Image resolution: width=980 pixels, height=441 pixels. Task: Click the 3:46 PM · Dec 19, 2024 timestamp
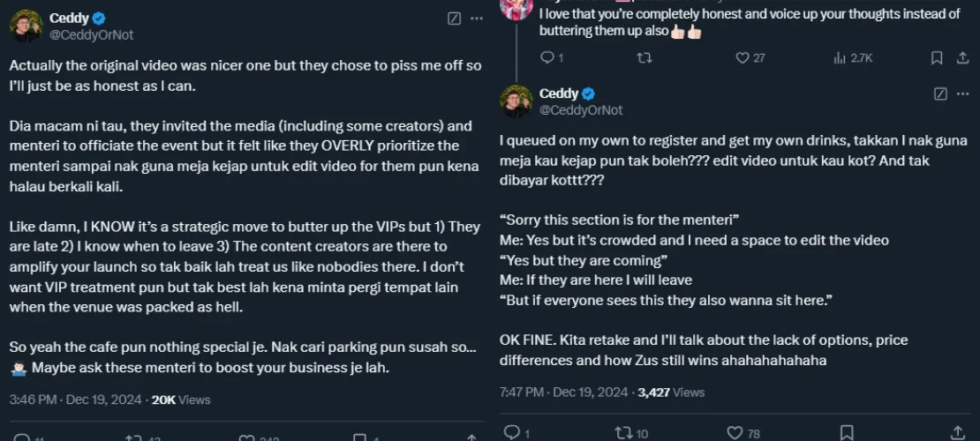click(76, 400)
